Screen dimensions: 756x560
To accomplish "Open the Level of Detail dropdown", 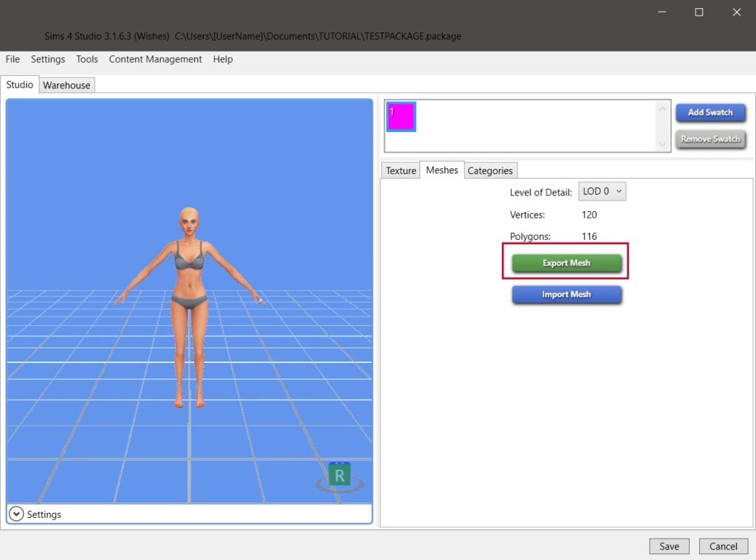I will (602, 192).
